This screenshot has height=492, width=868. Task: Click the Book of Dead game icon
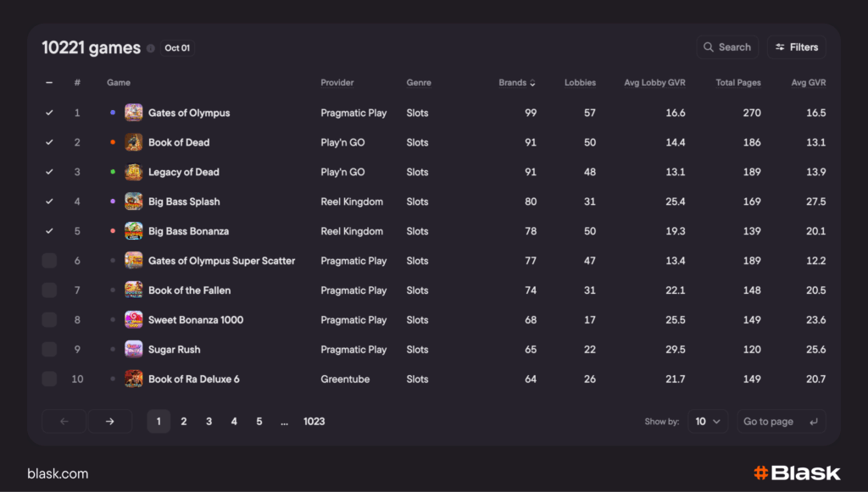tap(133, 142)
